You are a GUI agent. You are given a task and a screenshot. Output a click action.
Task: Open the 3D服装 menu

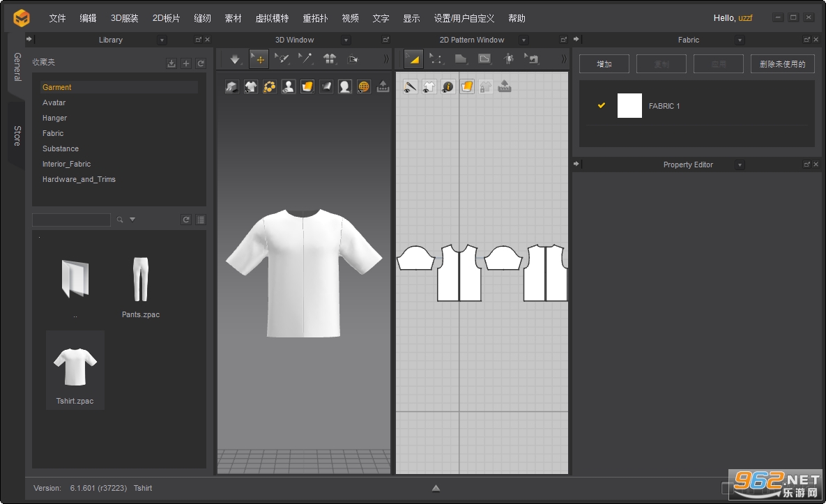(124, 18)
